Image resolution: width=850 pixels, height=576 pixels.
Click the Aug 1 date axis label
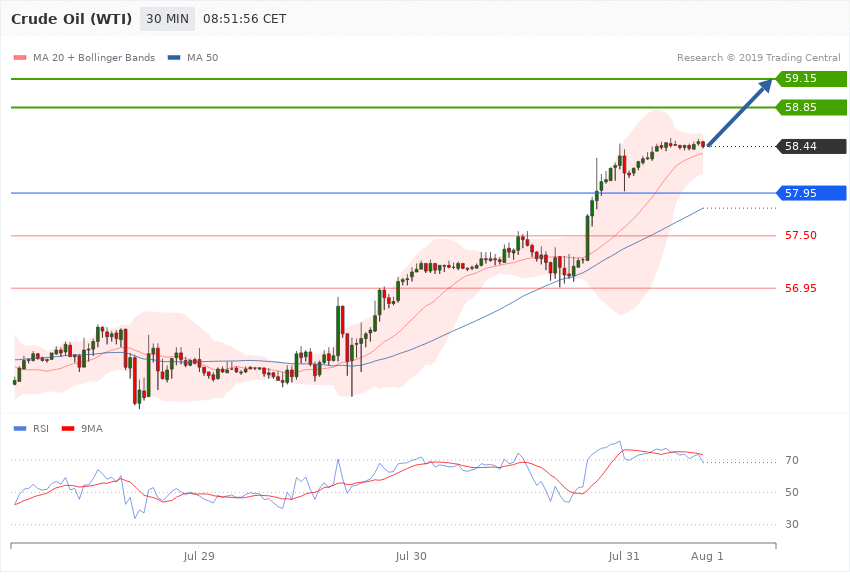[707, 556]
